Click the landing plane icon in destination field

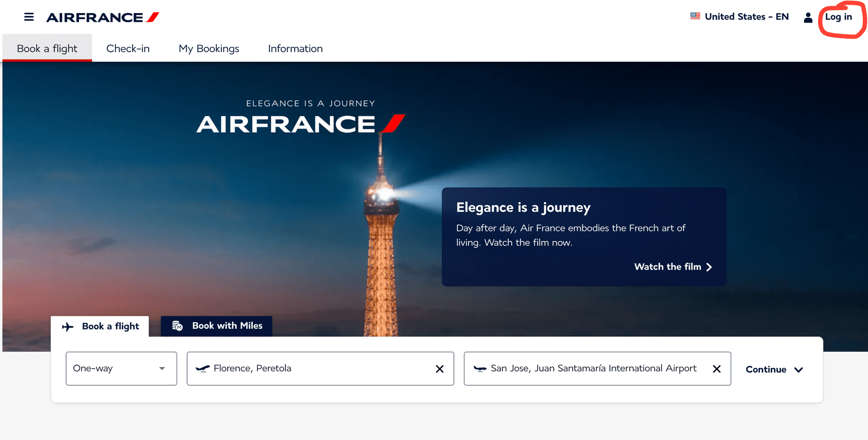pos(480,369)
